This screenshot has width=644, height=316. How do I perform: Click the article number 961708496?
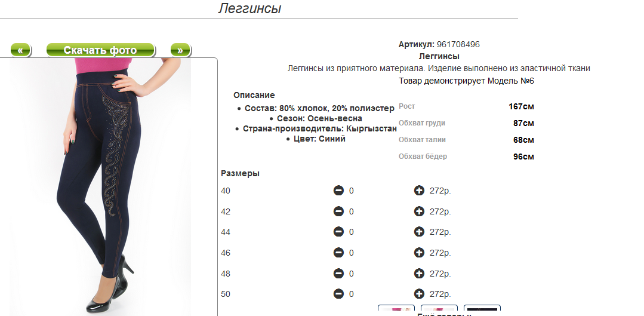pos(458,44)
